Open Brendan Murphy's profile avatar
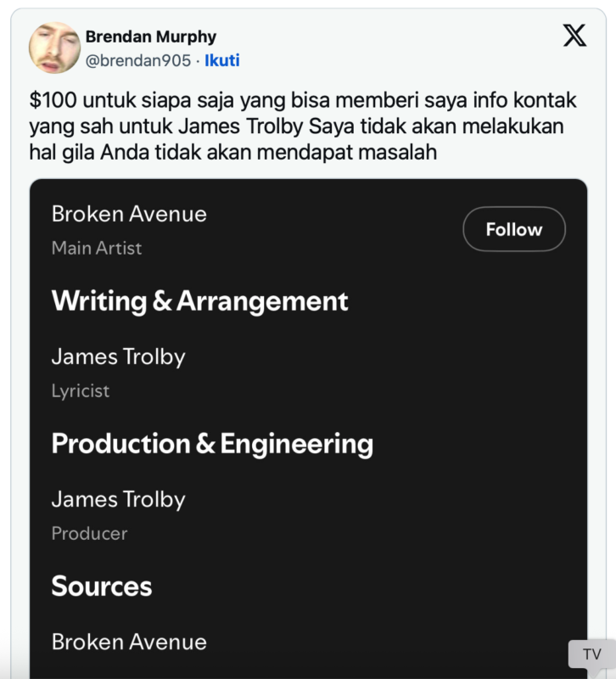 tap(54, 48)
